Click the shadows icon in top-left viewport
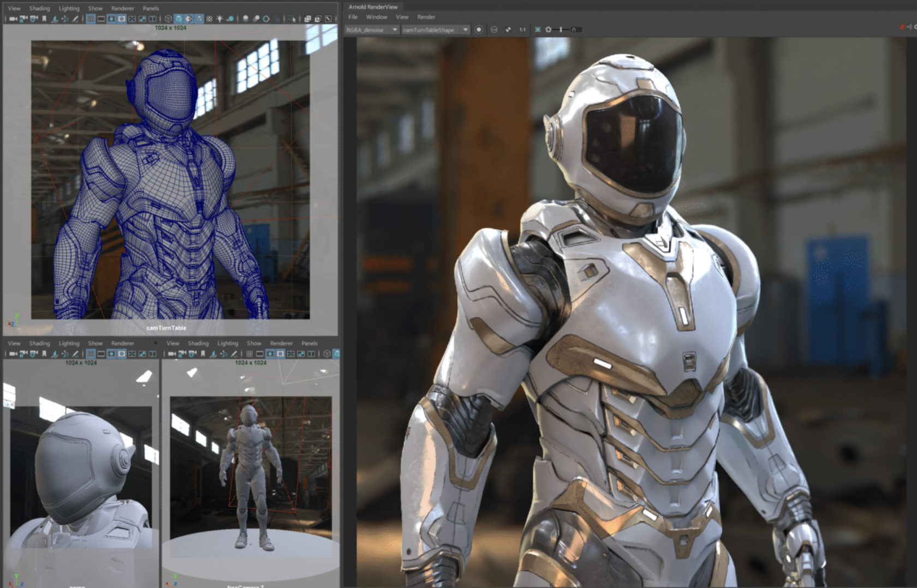 (230, 19)
